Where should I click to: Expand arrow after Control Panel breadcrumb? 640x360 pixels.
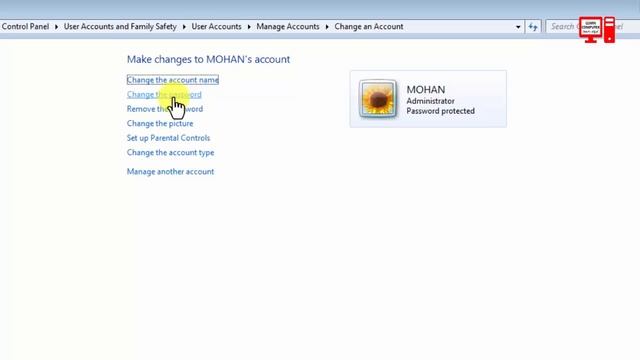coord(56,27)
